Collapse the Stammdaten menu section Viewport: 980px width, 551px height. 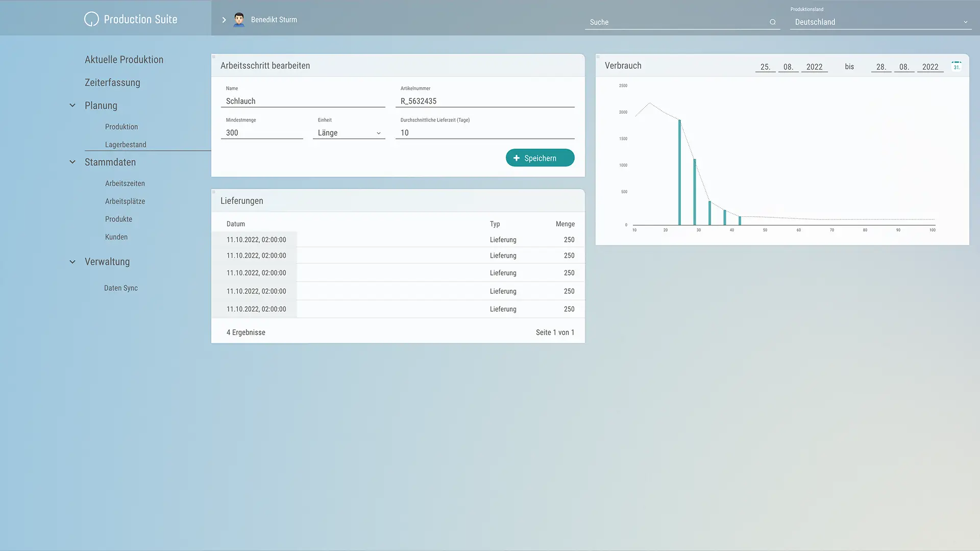click(72, 162)
